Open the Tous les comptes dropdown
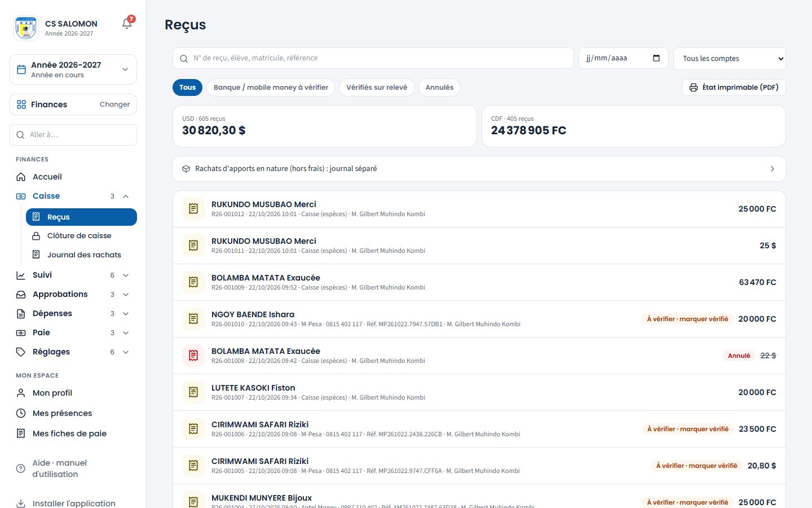812x508 pixels. pos(730,59)
